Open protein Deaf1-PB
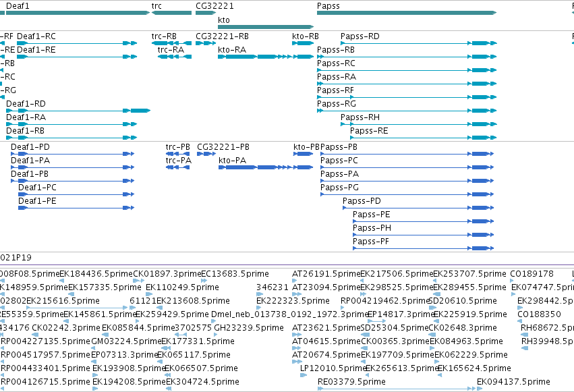 pyautogui.click(x=29, y=174)
